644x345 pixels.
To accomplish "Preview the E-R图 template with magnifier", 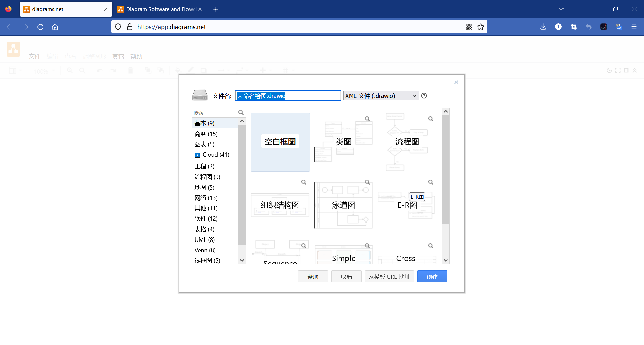I will tap(431, 182).
